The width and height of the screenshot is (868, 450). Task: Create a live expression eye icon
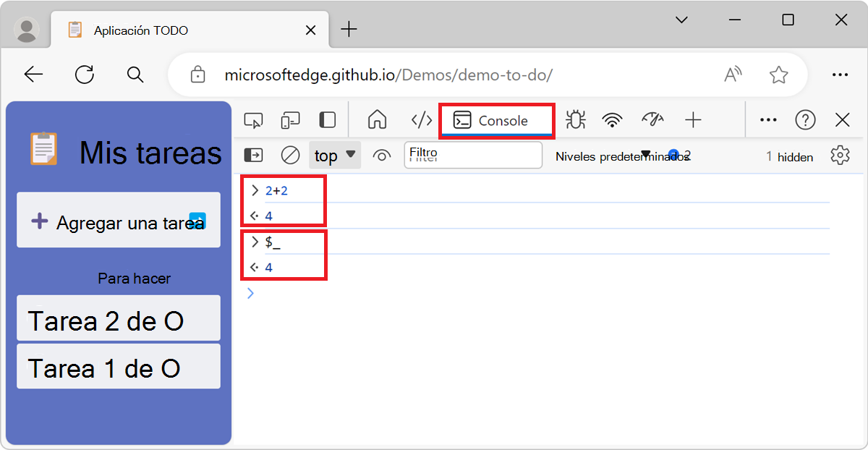382,156
